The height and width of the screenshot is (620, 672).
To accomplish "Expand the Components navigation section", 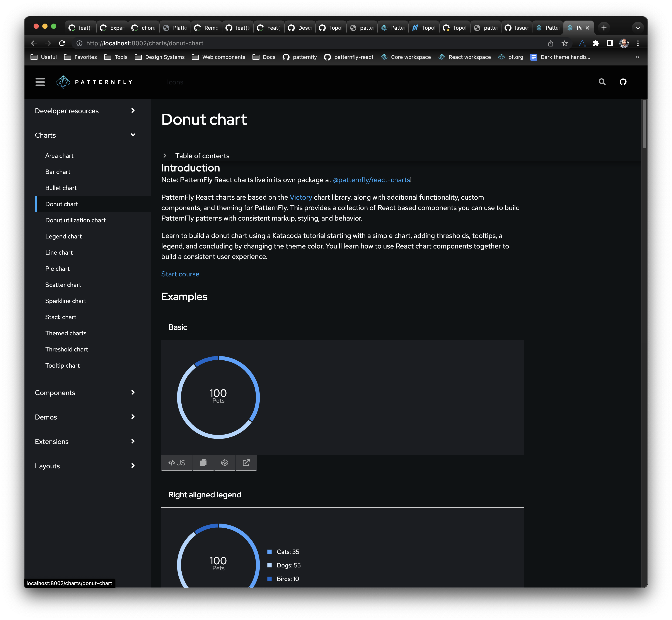I will point(133,392).
